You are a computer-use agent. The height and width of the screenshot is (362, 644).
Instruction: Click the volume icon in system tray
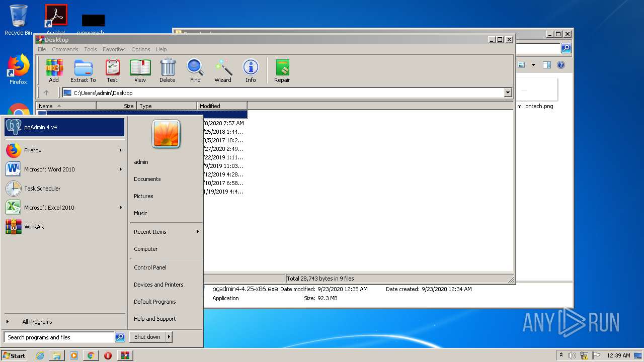click(572, 355)
